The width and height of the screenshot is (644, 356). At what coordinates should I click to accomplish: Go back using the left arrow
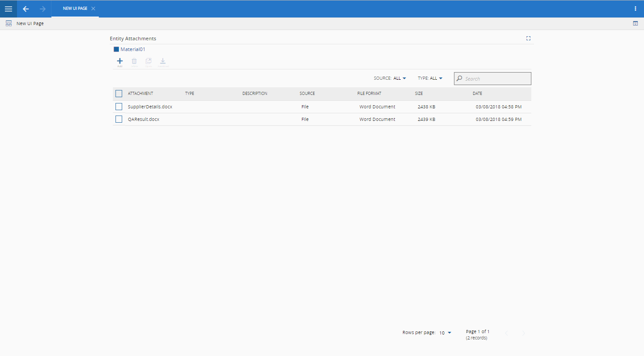click(x=26, y=9)
